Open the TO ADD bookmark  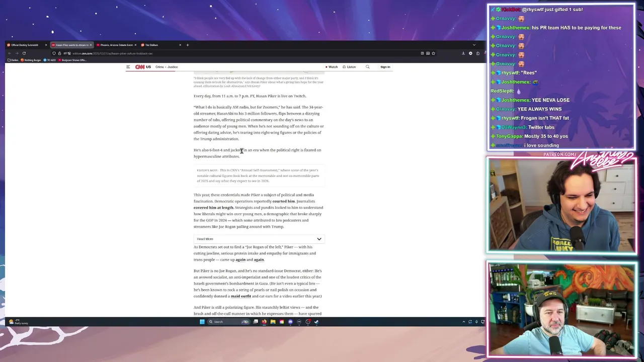click(50, 60)
